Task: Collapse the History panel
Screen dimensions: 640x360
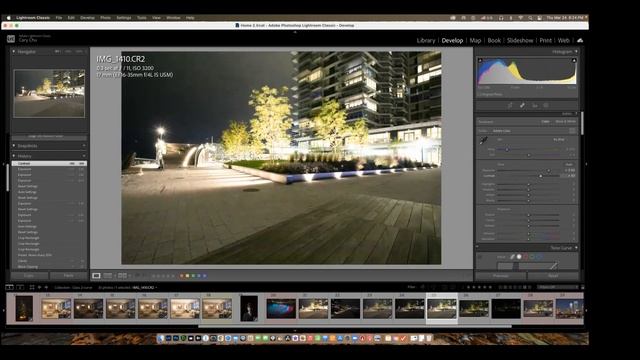Action: coord(14,156)
